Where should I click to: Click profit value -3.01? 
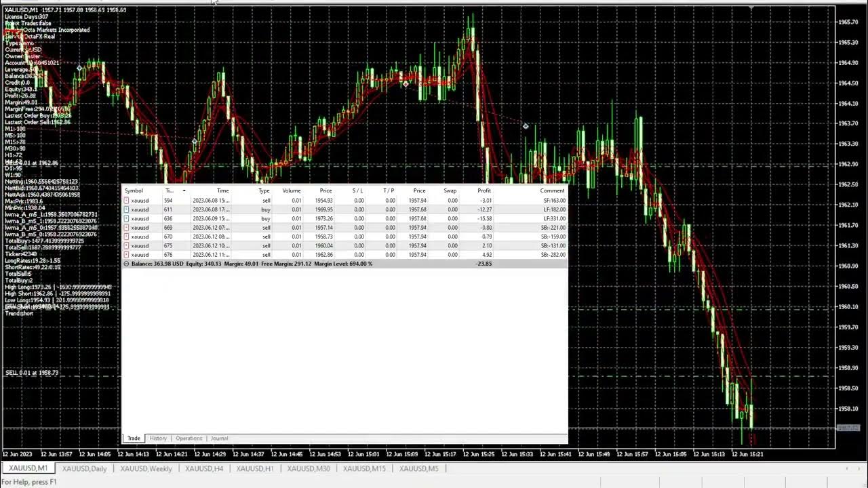click(x=486, y=201)
